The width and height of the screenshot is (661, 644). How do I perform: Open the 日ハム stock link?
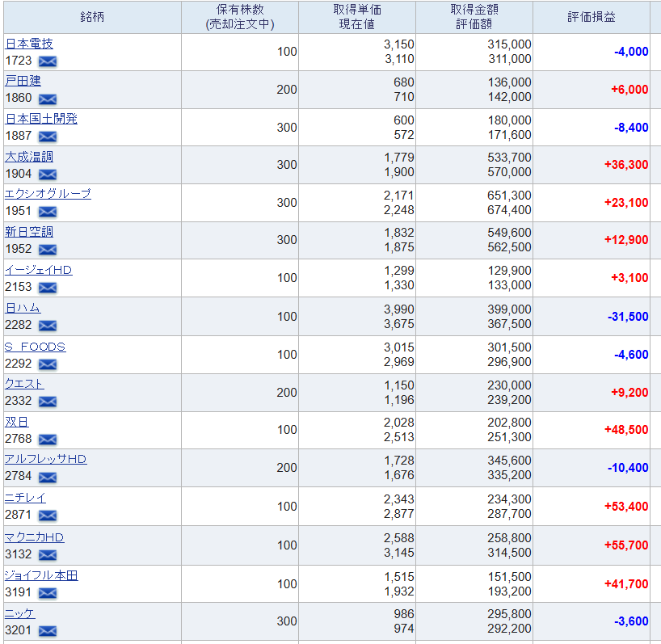pos(23,308)
